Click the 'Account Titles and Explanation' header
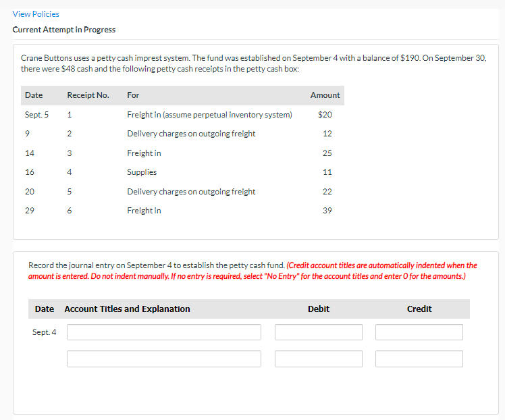 (x=127, y=309)
